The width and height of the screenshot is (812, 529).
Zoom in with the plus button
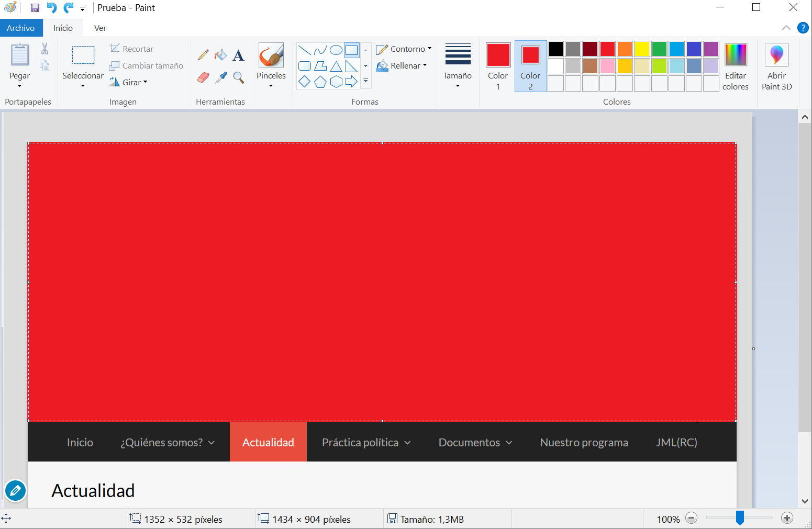787,518
